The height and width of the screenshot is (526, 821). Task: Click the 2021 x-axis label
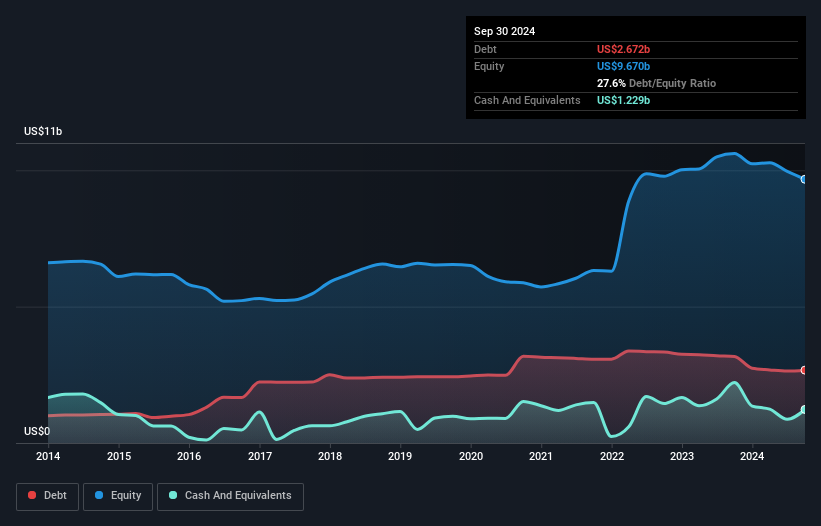click(541, 456)
